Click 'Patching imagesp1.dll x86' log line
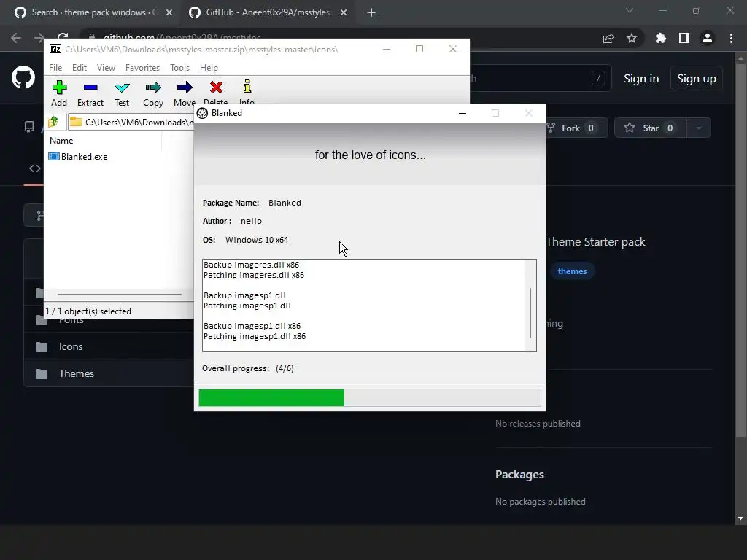 (x=255, y=336)
